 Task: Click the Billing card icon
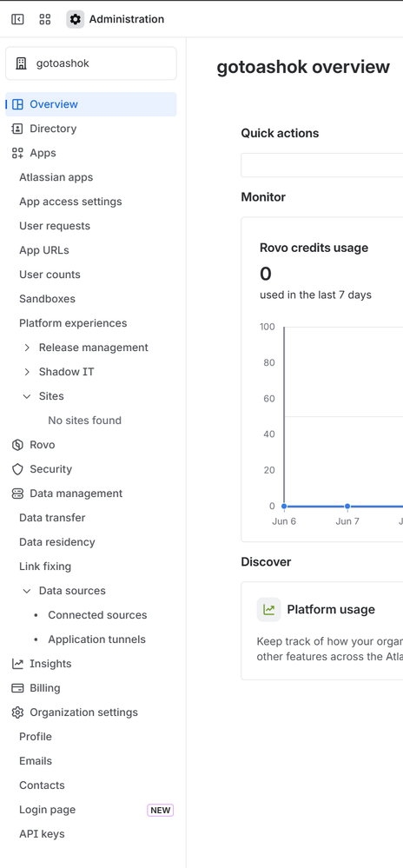click(x=17, y=687)
